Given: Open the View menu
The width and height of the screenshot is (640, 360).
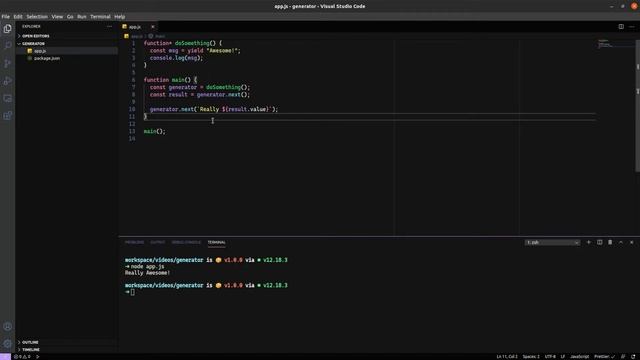Looking at the screenshot, I should [x=57, y=17].
